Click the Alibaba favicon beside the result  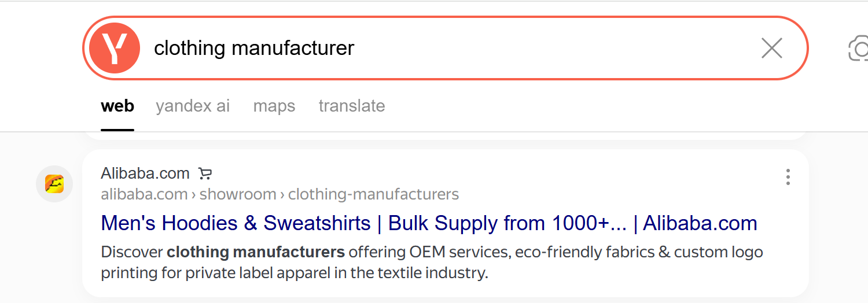click(x=54, y=184)
